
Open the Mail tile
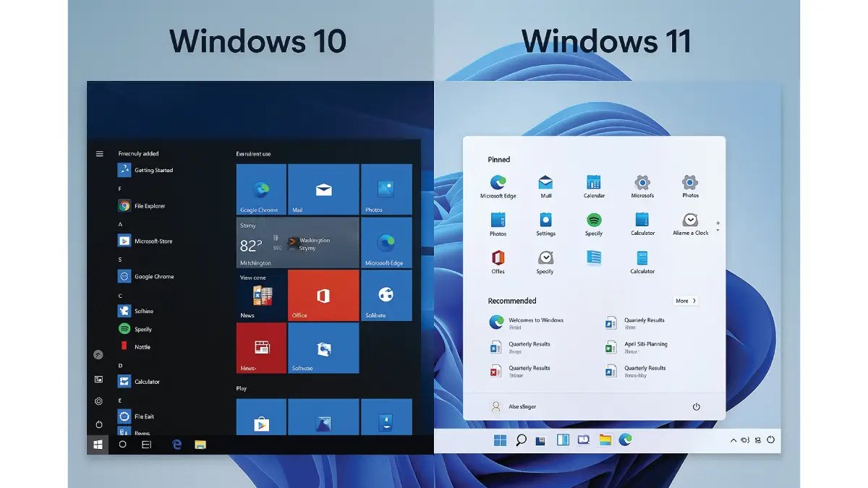[323, 189]
